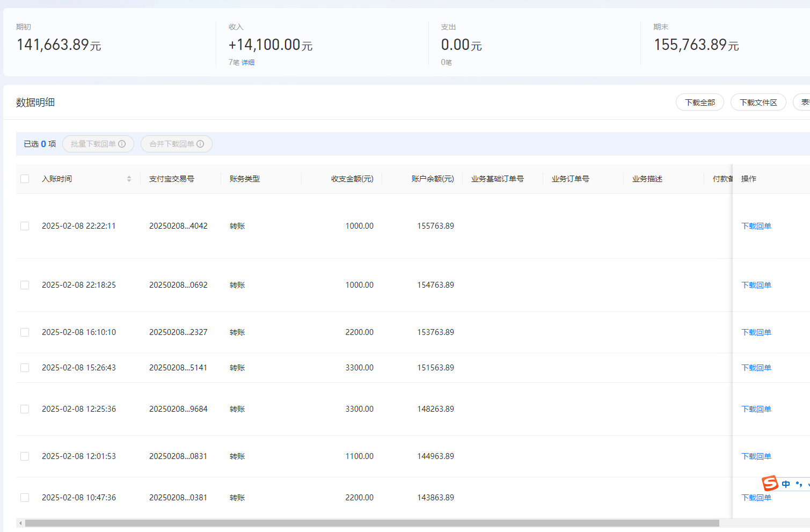Viewport: 810px width, 532px height.
Task: Tick checkbox for the 10:47:36 transfer row
Action: tap(25, 498)
